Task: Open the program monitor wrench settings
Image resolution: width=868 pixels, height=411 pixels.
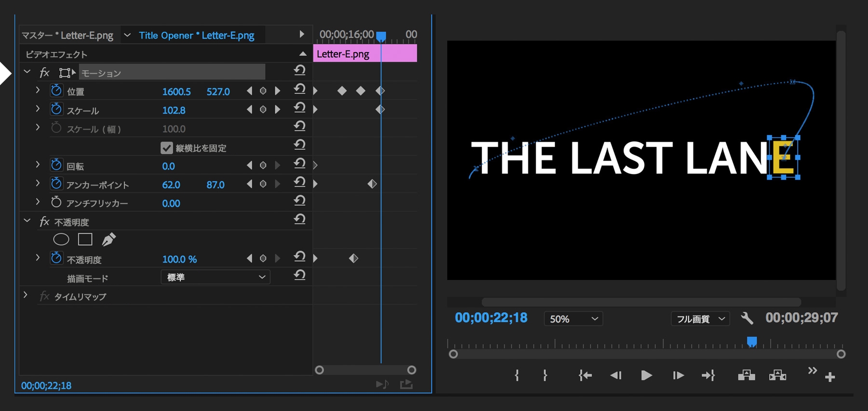Action: [747, 318]
